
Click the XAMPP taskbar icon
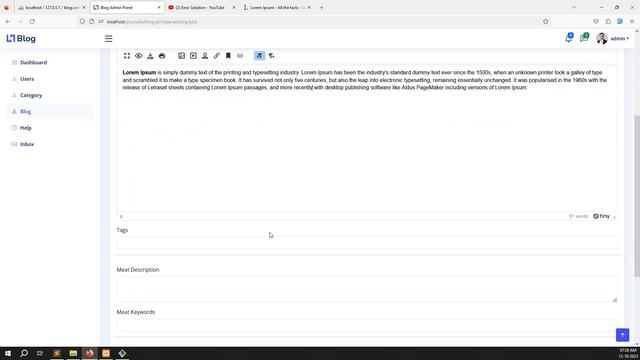click(106, 353)
